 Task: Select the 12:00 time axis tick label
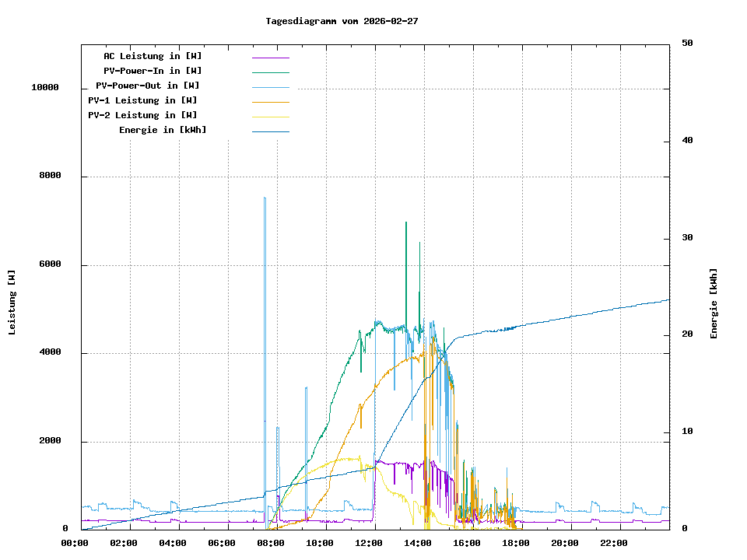tap(369, 543)
